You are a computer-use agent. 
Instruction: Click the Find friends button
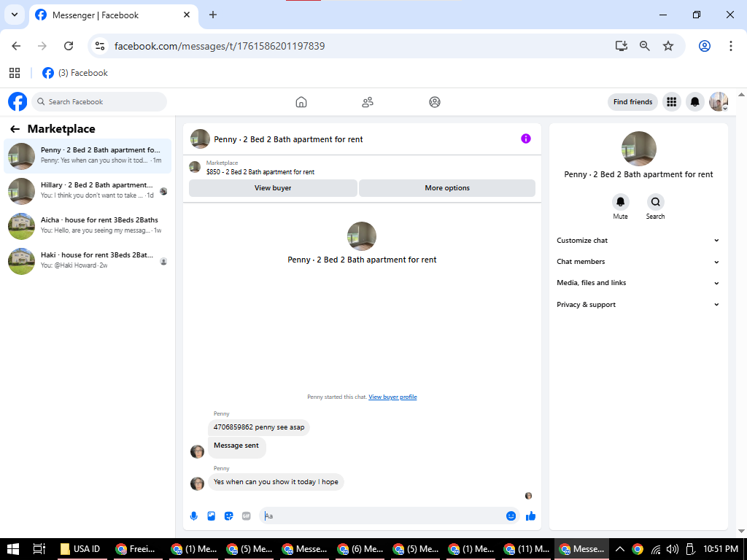tap(632, 102)
